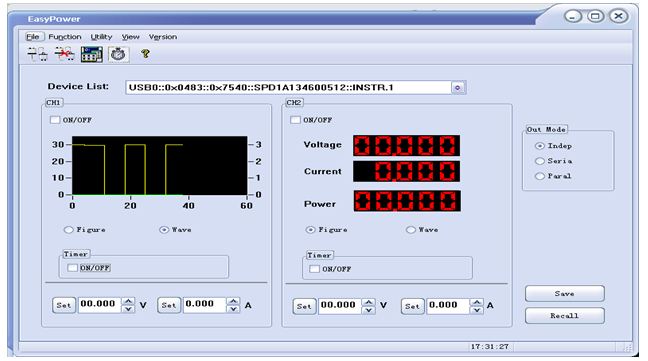Expand the Device List dropdown
Image resolution: width=648 pixels, height=361 pixels.
click(x=458, y=88)
